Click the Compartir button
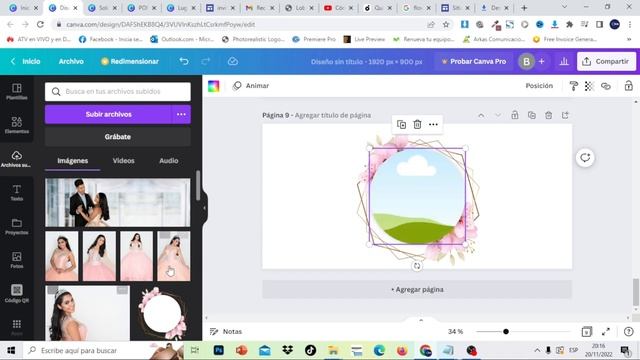 tap(606, 61)
